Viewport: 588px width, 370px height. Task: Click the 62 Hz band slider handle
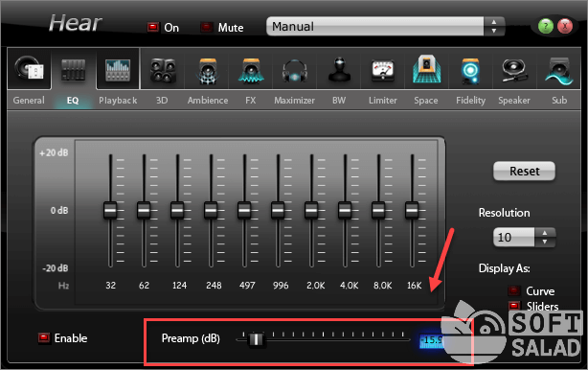[x=144, y=210]
